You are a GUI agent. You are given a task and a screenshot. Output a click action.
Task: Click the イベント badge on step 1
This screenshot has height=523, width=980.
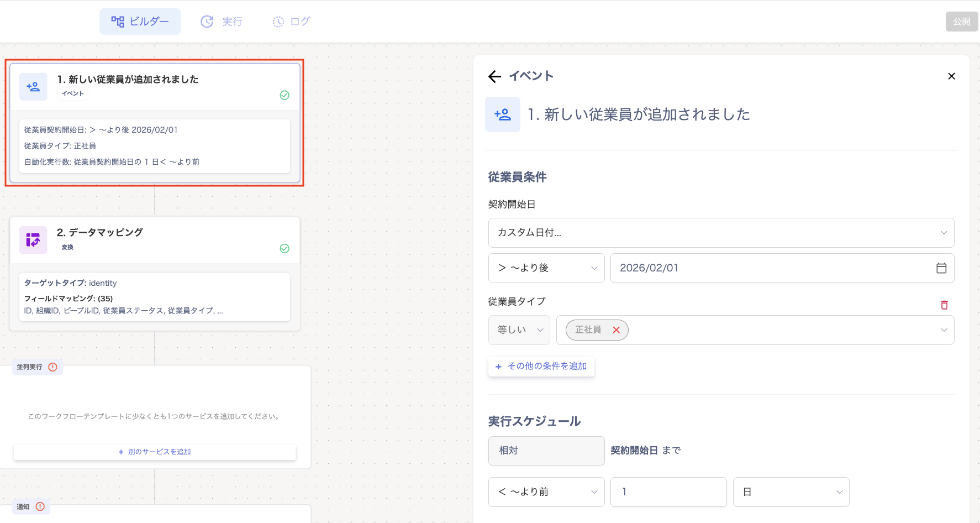(x=73, y=93)
